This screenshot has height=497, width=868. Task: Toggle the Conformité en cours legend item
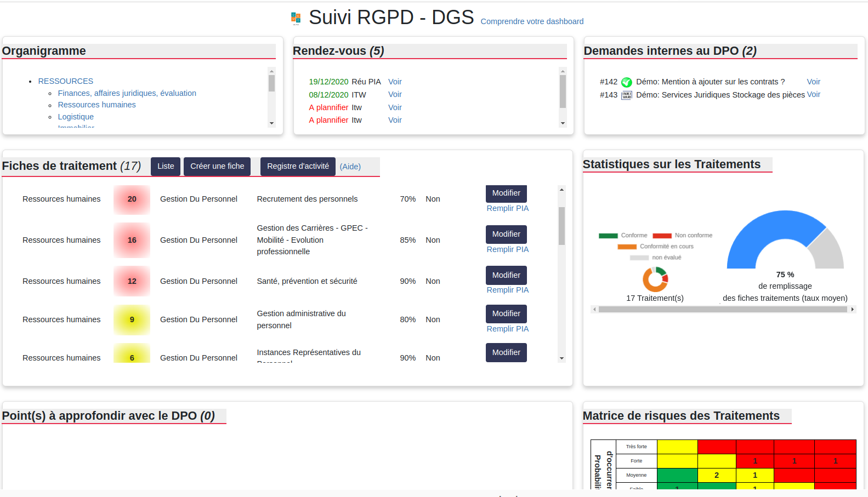point(656,247)
